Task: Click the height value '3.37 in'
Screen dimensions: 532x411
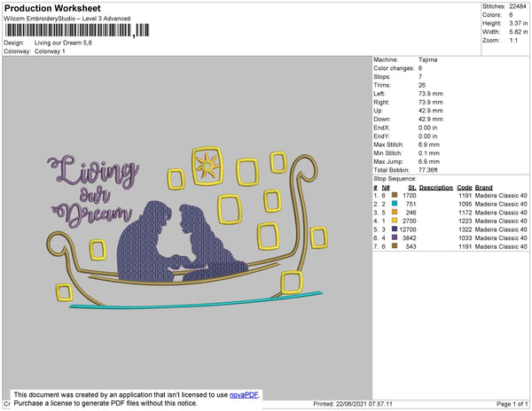Action: tap(518, 23)
